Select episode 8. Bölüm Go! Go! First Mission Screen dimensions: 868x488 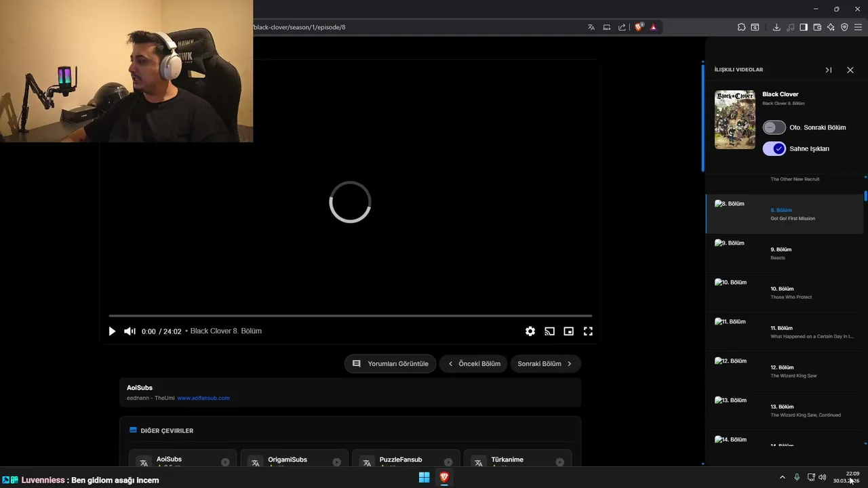(785, 214)
